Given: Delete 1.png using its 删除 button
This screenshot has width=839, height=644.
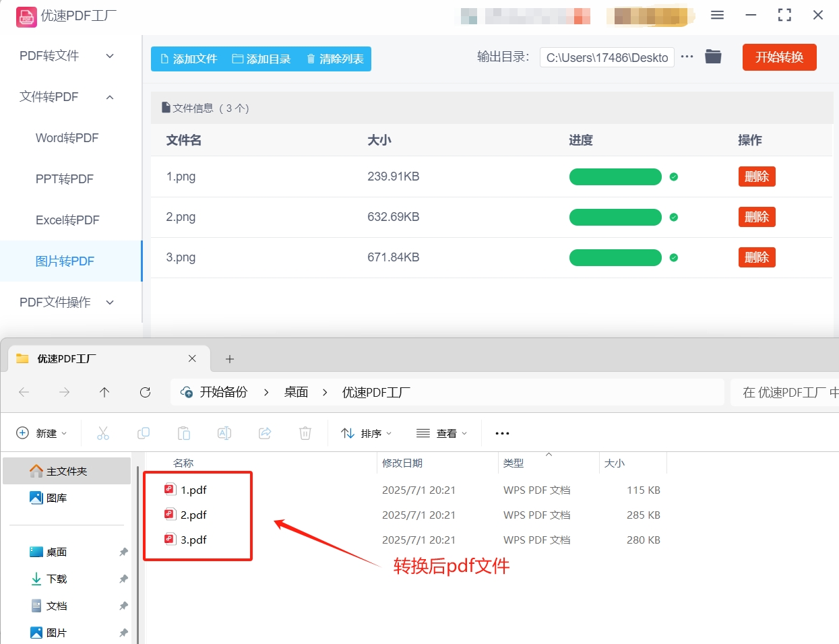Looking at the screenshot, I should click(x=756, y=176).
